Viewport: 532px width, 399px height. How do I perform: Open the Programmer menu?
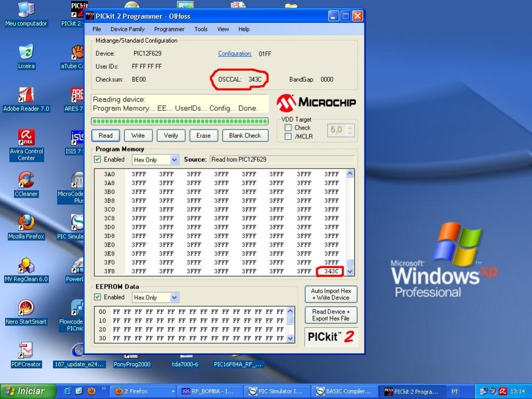point(170,29)
